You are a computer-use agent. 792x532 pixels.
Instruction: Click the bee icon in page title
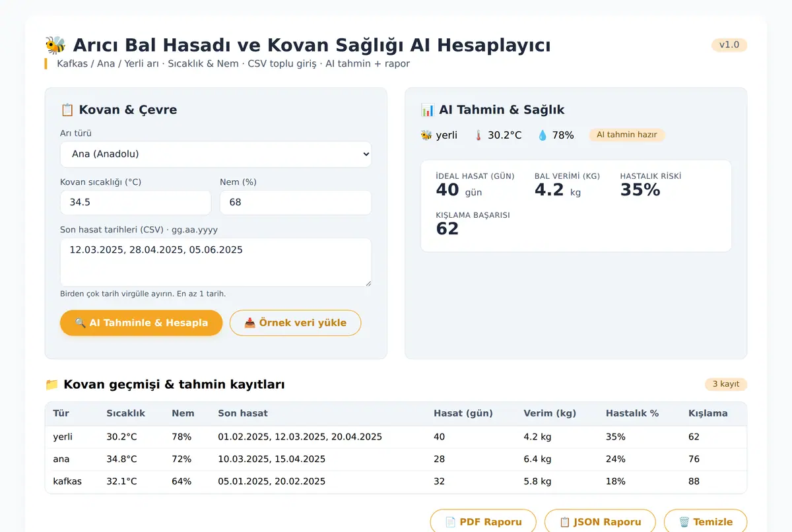point(55,45)
